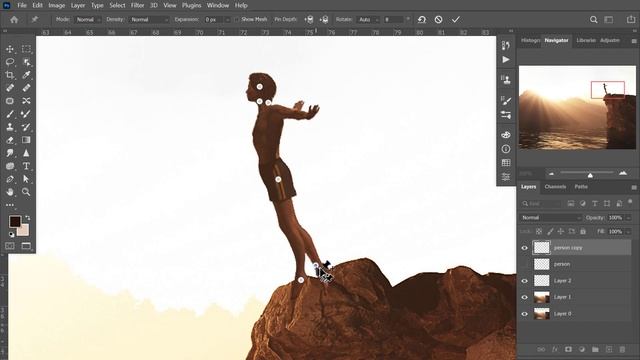Toggle lock transparent pixels
640x360 pixels.
click(x=539, y=231)
